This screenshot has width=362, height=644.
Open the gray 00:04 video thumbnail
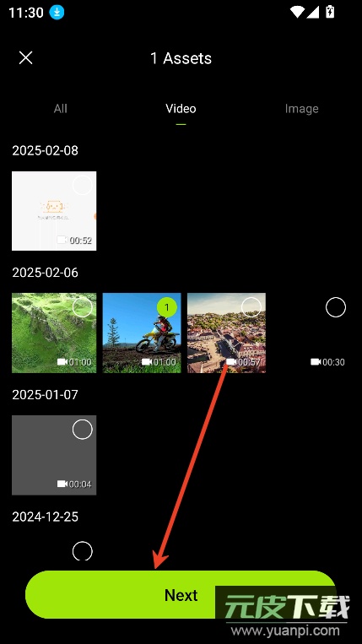coord(54,455)
